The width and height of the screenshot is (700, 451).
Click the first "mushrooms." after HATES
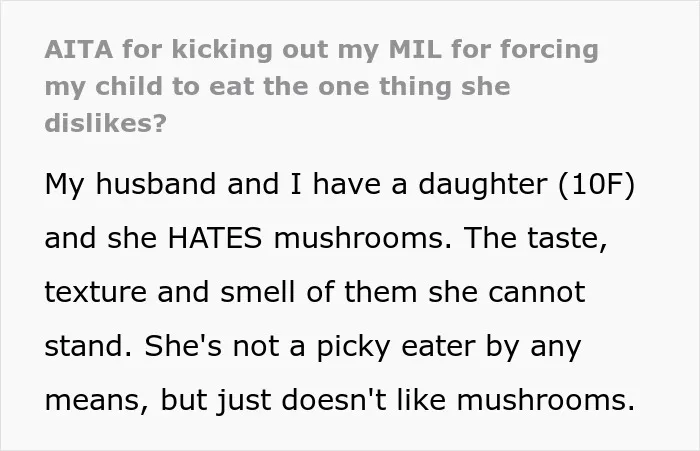click(362, 238)
